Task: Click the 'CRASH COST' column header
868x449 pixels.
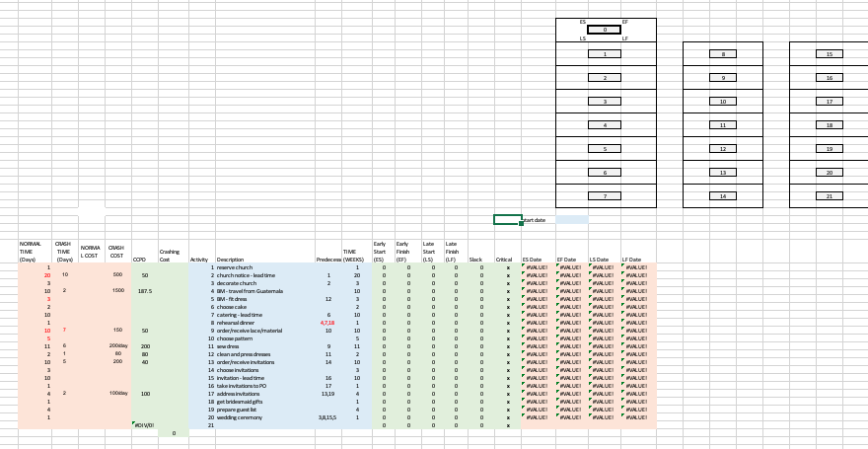Action: 118,252
